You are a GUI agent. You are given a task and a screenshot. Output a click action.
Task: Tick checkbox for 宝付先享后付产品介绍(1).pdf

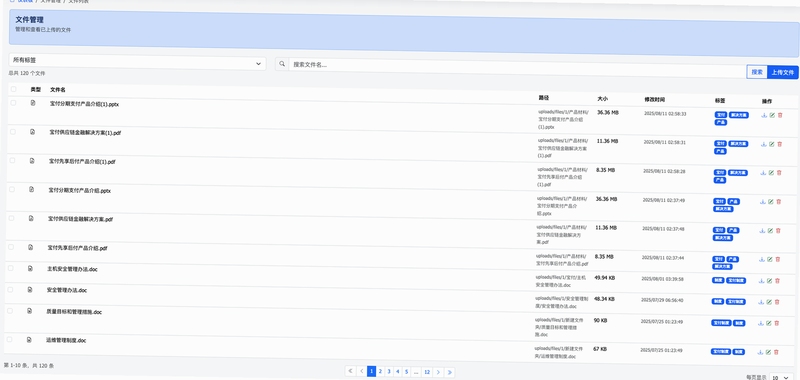(12, 160)
